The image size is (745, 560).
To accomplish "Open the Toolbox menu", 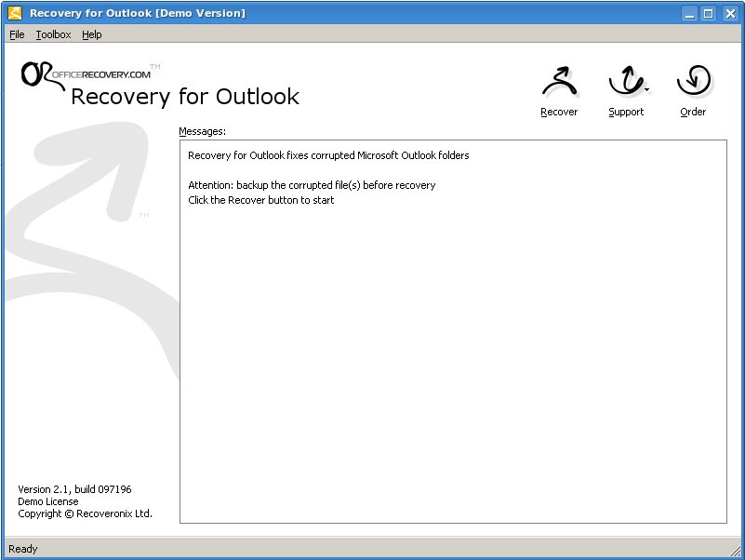I will 53,34.
